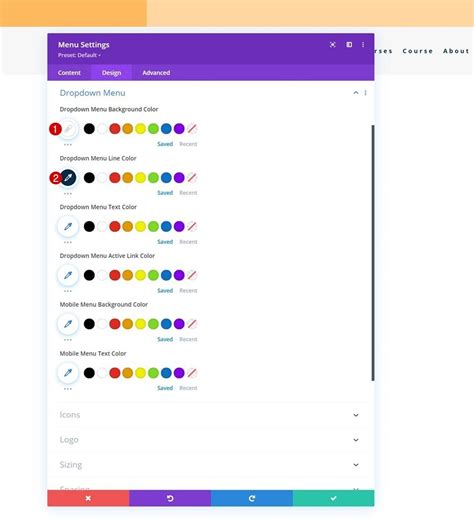The width and height of the screenshot is (474, 522).
Task: Discard changes with the red X button
Action: [x=88, y=498]
